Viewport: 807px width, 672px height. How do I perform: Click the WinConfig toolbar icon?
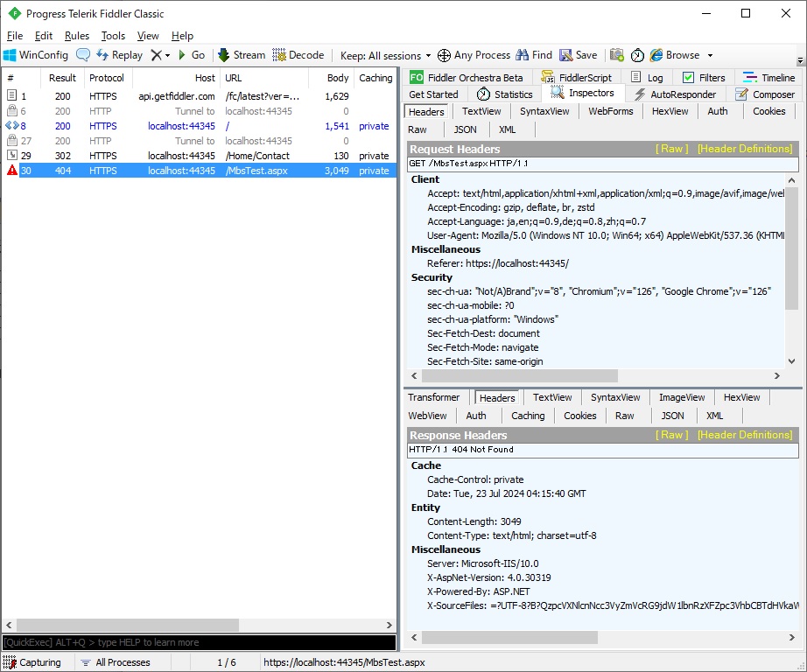click(x=10, y=55)
